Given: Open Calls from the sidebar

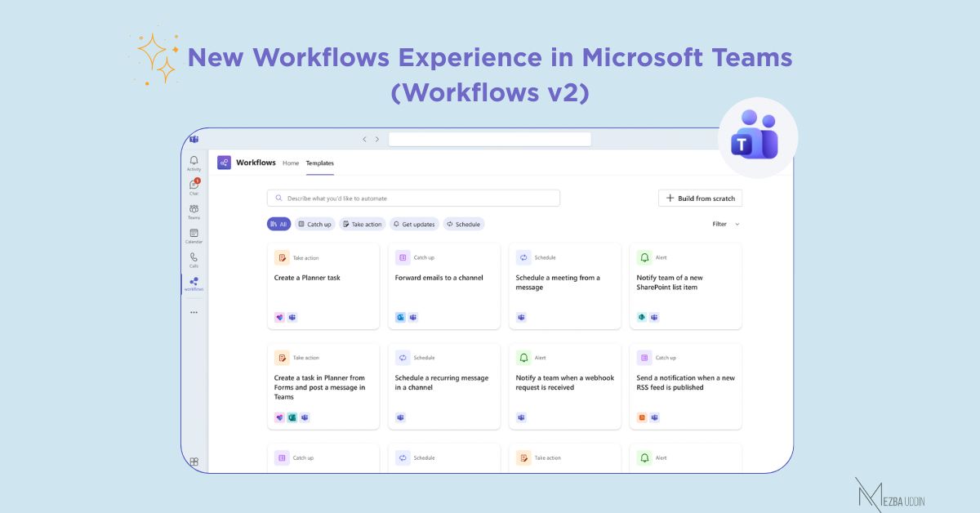Looking at the screenshot, I should coord(194,259).
